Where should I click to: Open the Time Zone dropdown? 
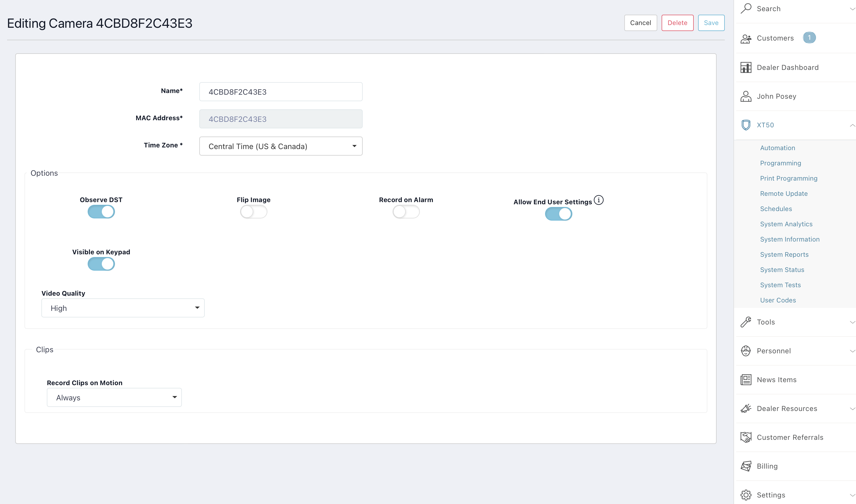pyautogui.click(x=281, y=146)
